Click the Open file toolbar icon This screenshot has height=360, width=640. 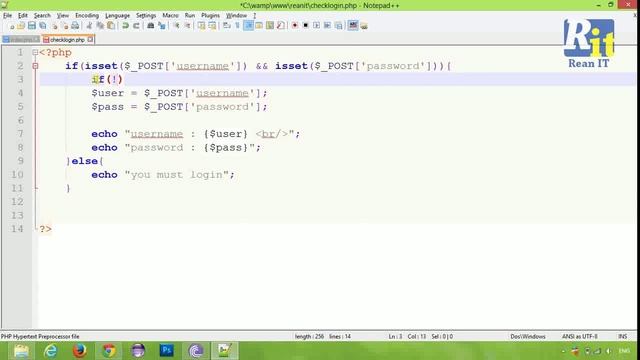pyautogui.click(x=21, y=26)
